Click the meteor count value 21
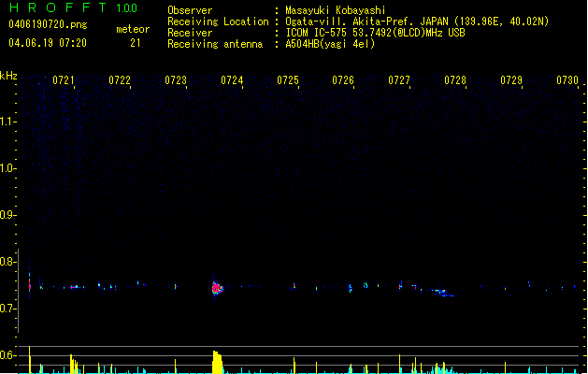Viewport: 588px width, 374px height. point(136,43)
